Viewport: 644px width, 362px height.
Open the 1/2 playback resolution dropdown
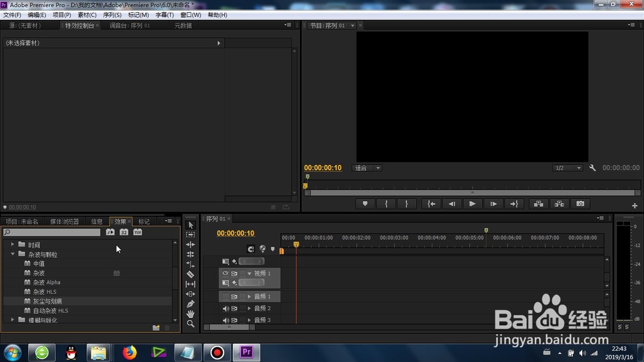click(567, 167)
